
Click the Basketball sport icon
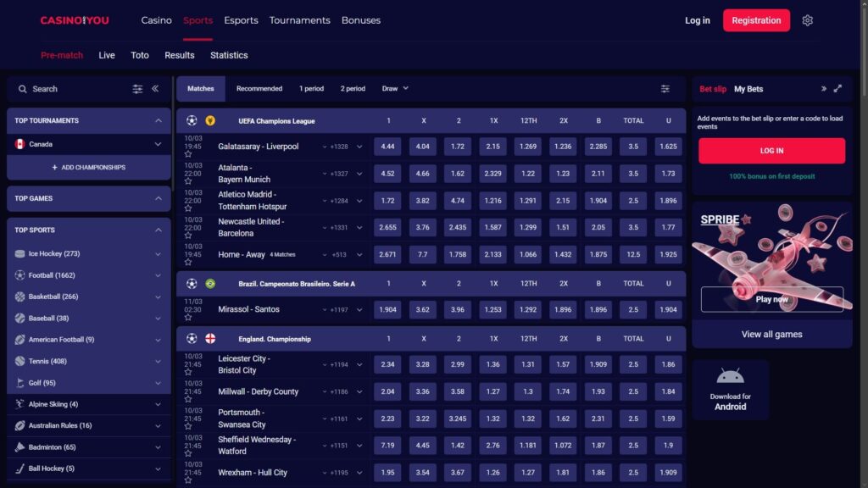pos(21,297)
